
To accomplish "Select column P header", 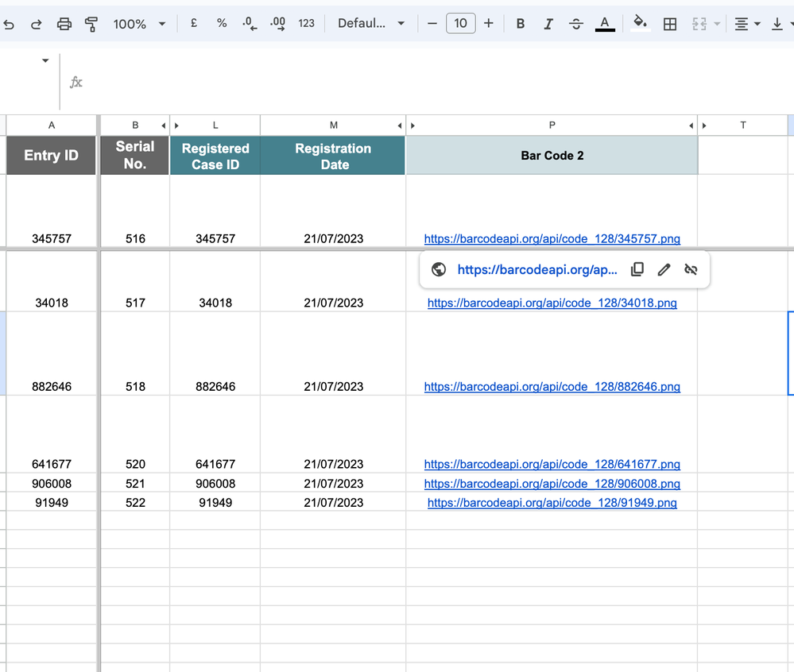I will (552, 125).
